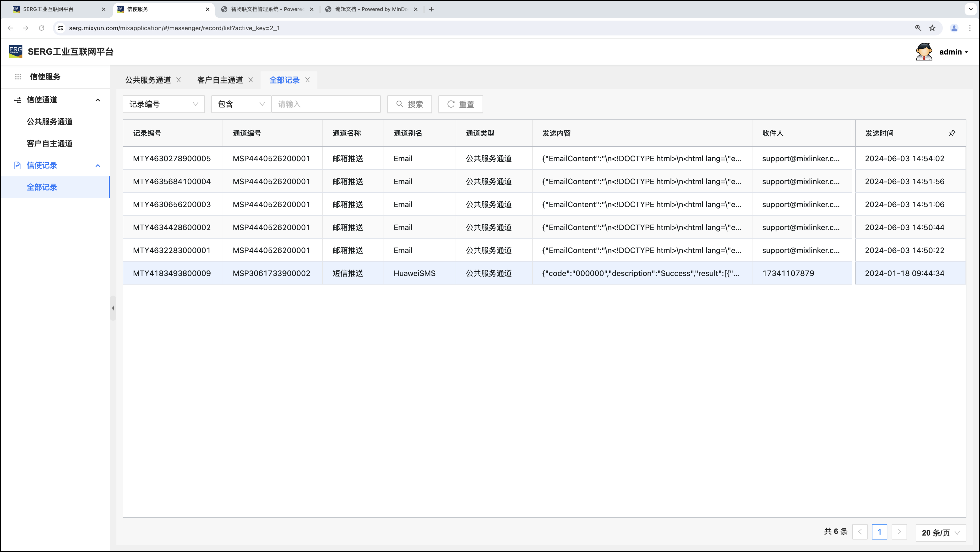
Task: Click the 请输入 search input field
Action: (x=326, y=104)
